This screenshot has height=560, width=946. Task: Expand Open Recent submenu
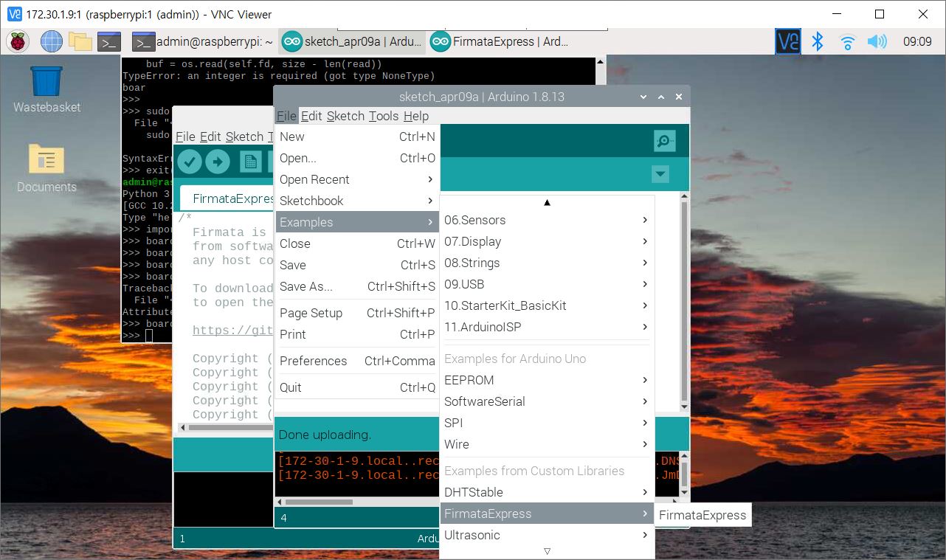(357, 179)
